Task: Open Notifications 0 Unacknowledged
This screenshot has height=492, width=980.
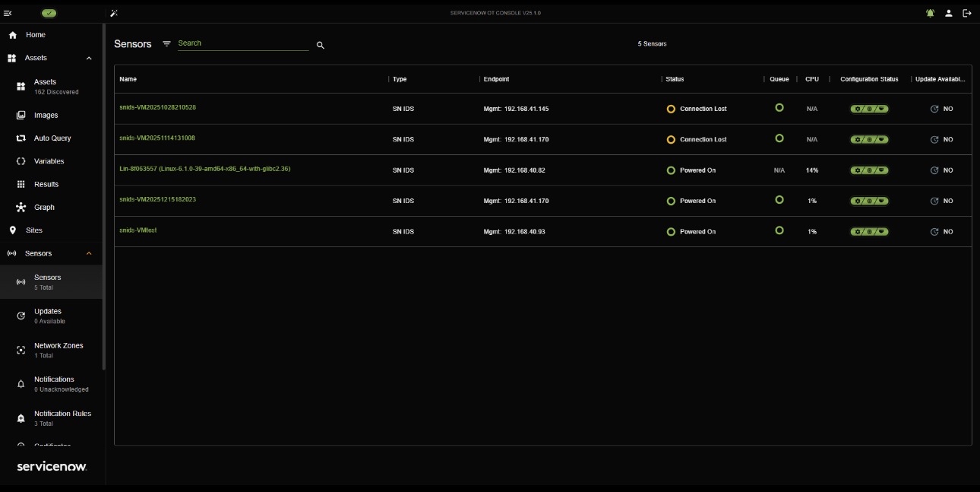Action: (52, 384)
